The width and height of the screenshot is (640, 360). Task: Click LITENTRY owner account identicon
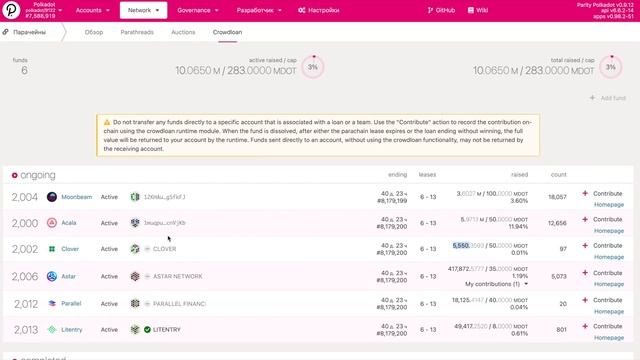[x=135, y=330]
